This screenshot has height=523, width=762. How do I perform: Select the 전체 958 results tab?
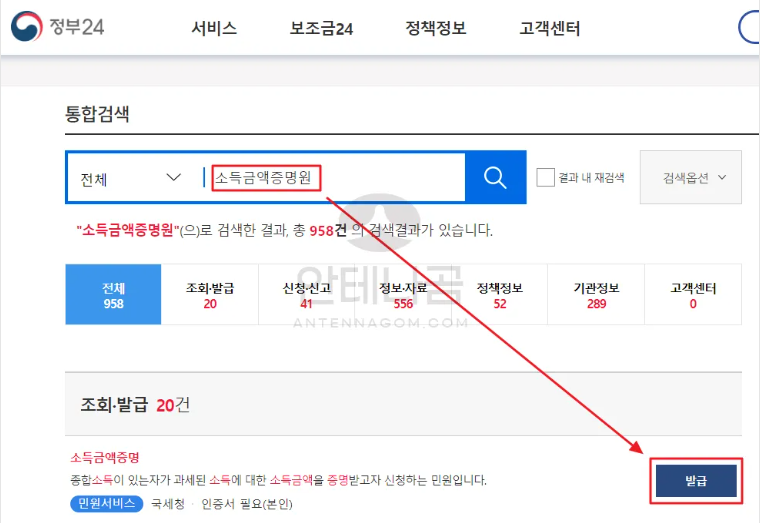point(113,295)
